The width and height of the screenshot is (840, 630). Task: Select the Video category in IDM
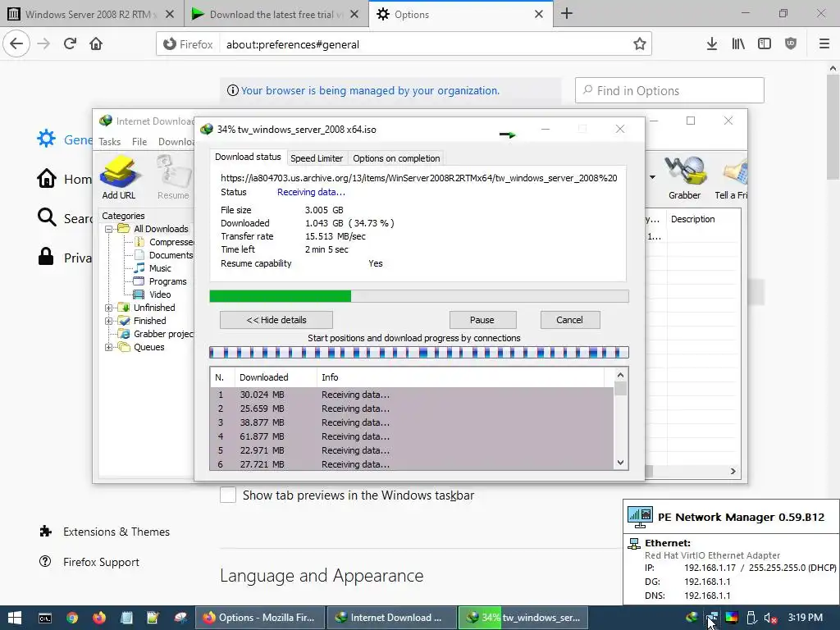click(160, 294)
